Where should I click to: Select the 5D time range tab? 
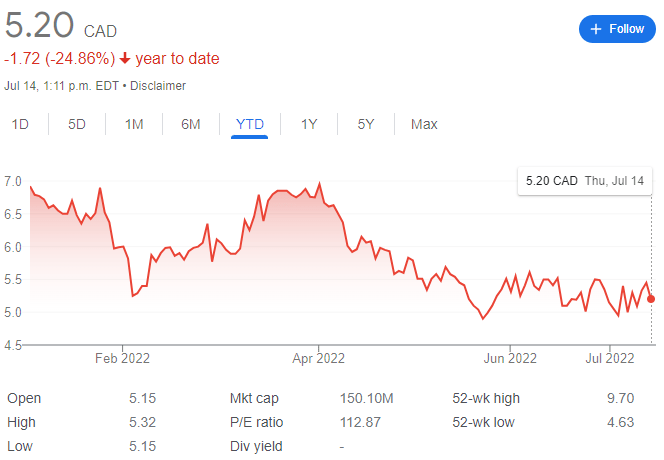pyautogui.click(x=77, y=124)
